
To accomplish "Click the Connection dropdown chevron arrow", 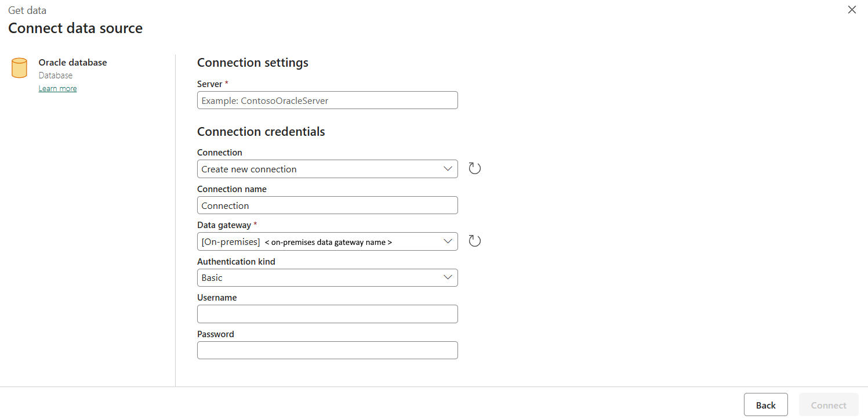I will (448, 169).
